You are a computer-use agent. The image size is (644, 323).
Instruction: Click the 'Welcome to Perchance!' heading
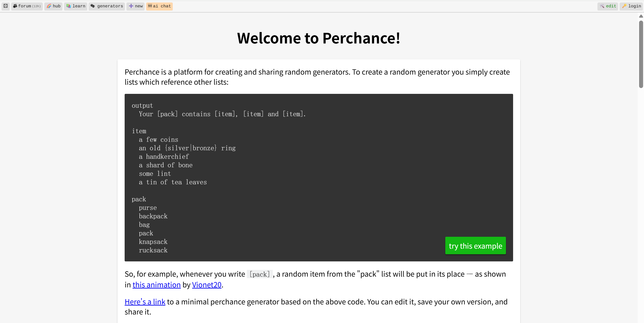[x=318, y=38]
